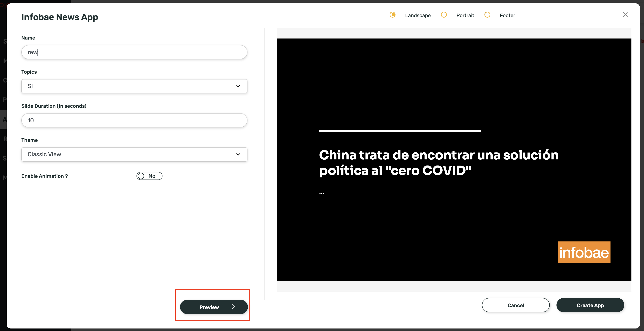Open the Topics dropdown showing SI
The width and height of the screenshot is (644, 331).
(x=134, y=86)
